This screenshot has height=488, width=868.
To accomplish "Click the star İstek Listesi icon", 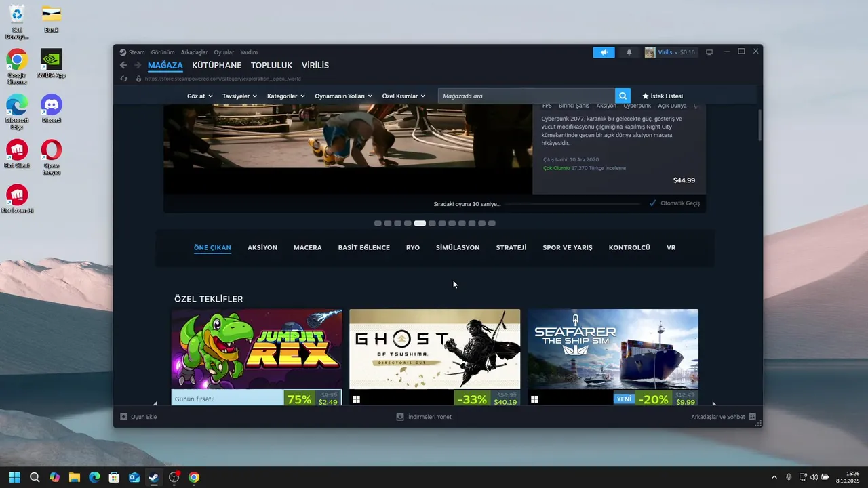I will click(x=646, y=96).
